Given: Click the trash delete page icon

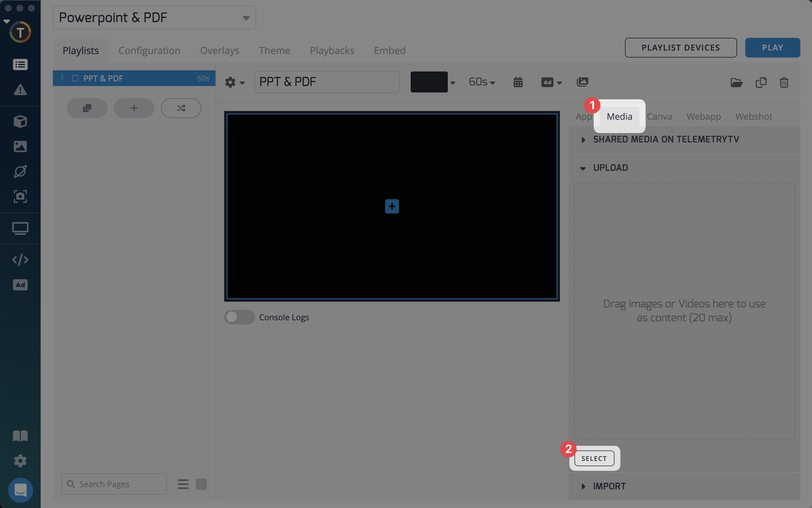Looking at the screenshot, I should point(784,82).
